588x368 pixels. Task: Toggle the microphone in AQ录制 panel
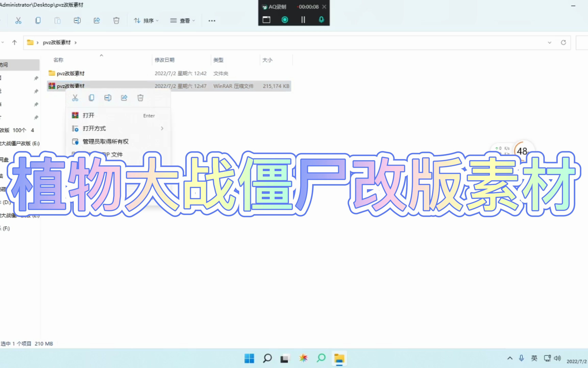pyautogui.click(x=321, y=19)
